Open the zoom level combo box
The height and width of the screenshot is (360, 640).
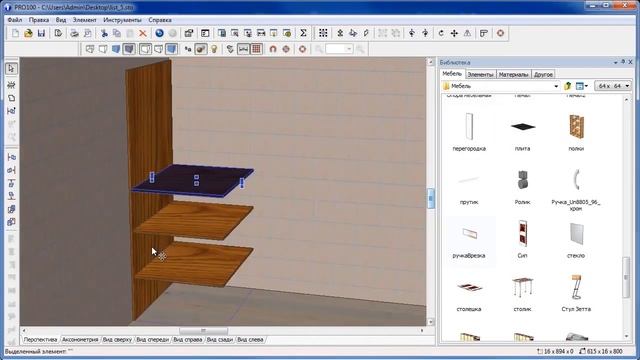339,49
